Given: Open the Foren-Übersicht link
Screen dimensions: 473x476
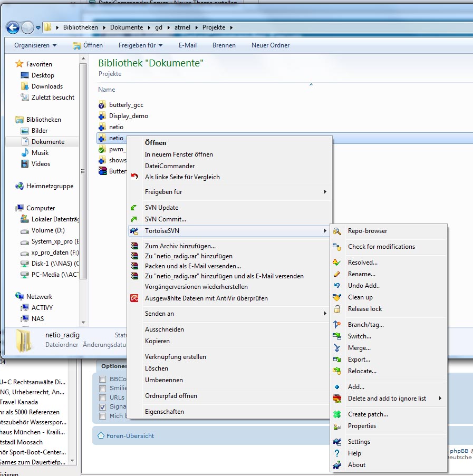Looking at the screenshot, I should tap(130, 436).
